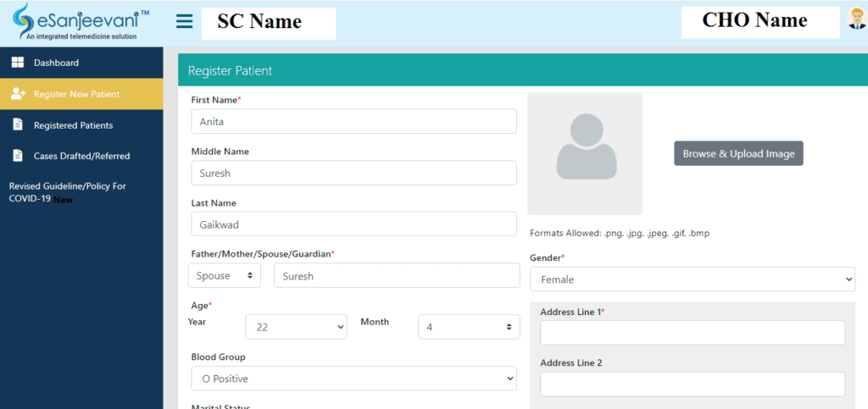Open the Gender dropdown showing Female

tap(693, 279)
